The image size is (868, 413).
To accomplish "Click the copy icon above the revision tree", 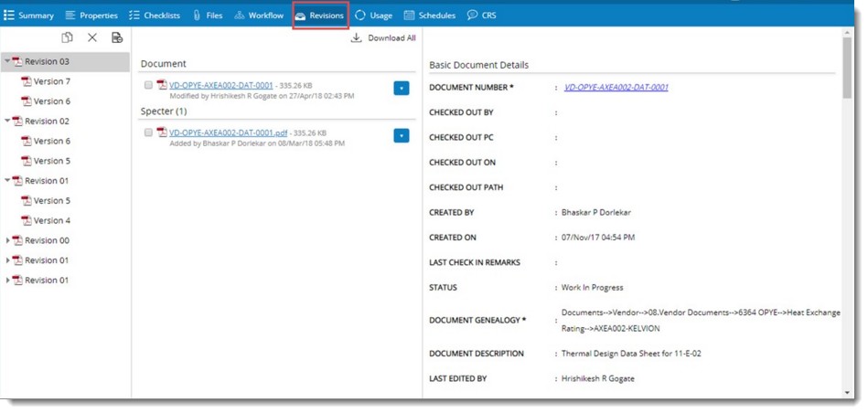I will click(x=68, y=37).
